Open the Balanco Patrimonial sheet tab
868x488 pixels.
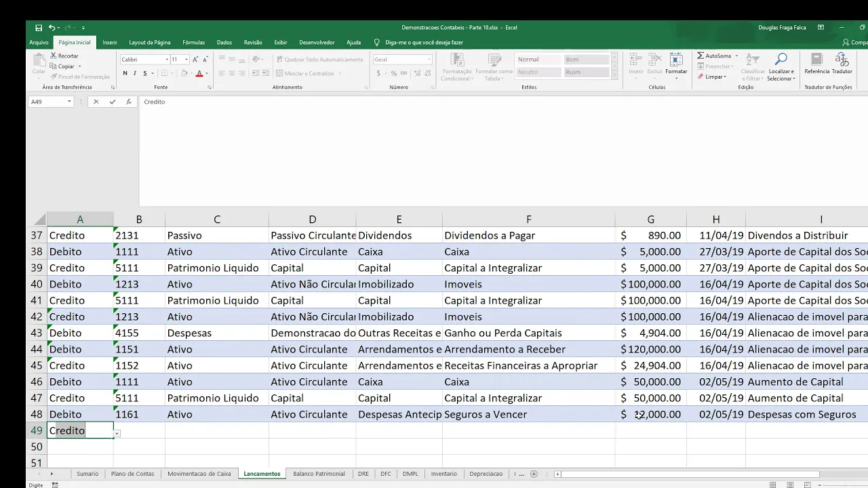pyautogui.click(x=319, y=474)
